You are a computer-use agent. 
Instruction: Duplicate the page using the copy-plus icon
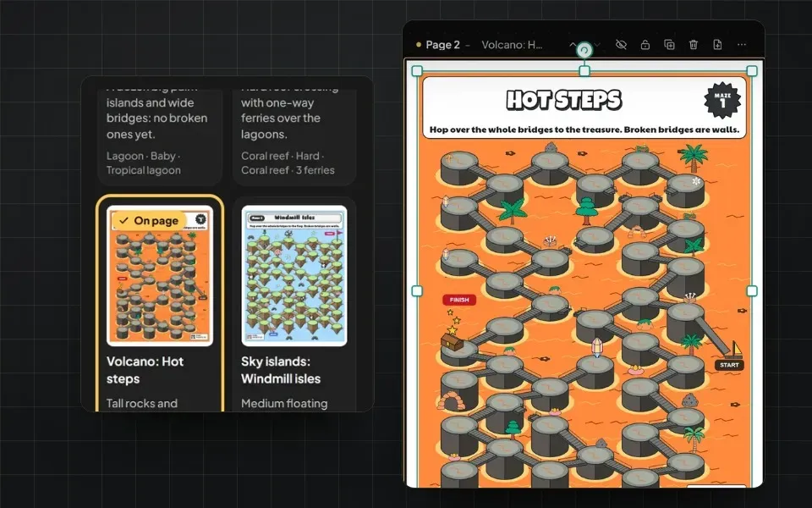[x=669, y=45]
